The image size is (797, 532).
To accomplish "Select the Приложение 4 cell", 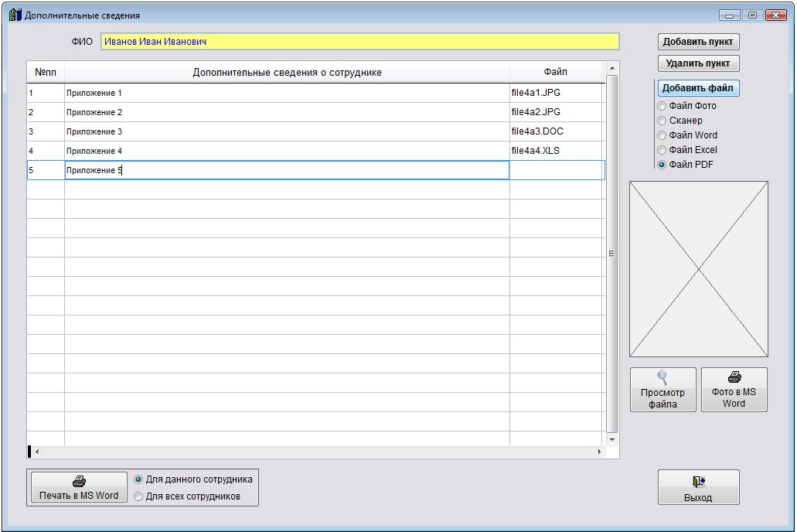I will tap(288, 151).
